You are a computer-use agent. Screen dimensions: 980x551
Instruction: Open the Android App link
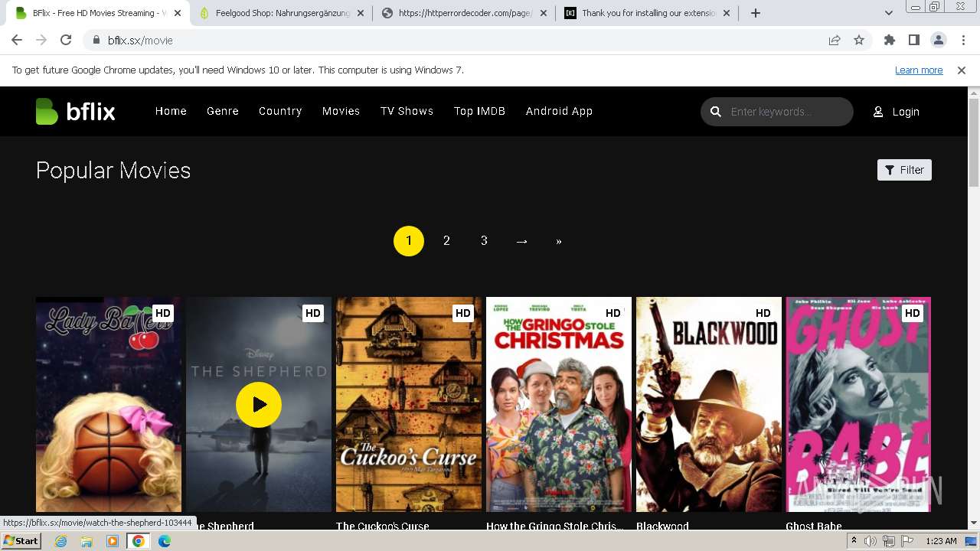[x=559, y=111]
